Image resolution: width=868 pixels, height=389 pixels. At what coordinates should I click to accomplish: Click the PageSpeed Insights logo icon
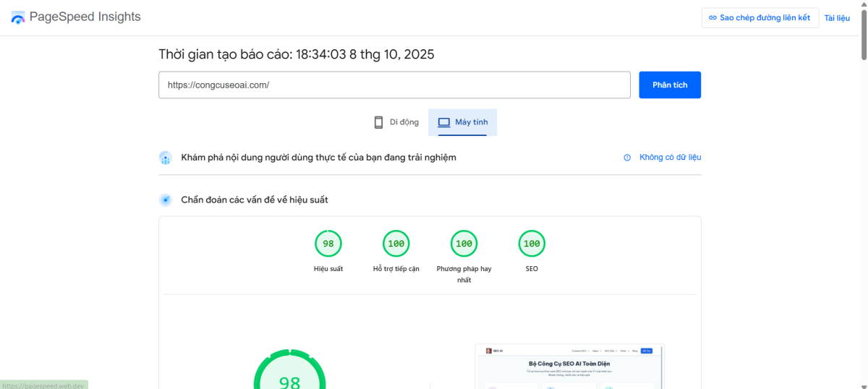coord(18,17)
